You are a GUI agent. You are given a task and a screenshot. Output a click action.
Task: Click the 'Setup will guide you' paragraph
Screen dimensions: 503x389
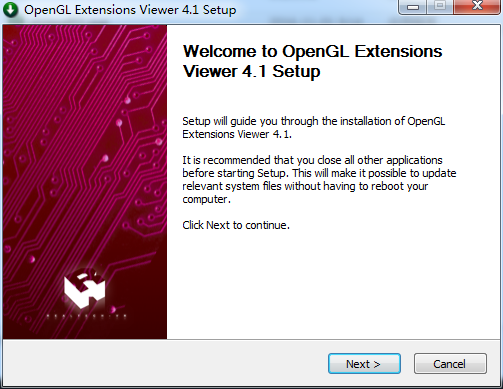point(314,128)
